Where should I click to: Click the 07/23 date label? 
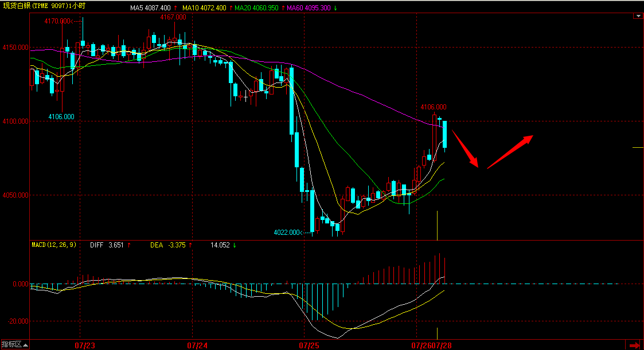tap(85, 345)
